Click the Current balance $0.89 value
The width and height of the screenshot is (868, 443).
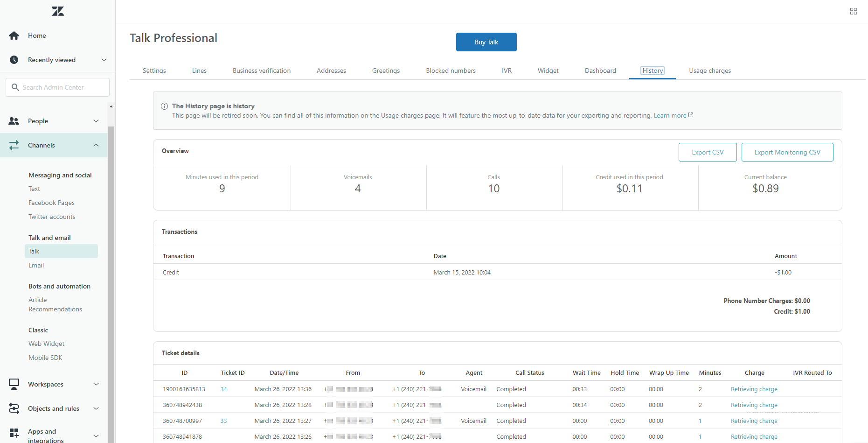(x=765, y=189)
